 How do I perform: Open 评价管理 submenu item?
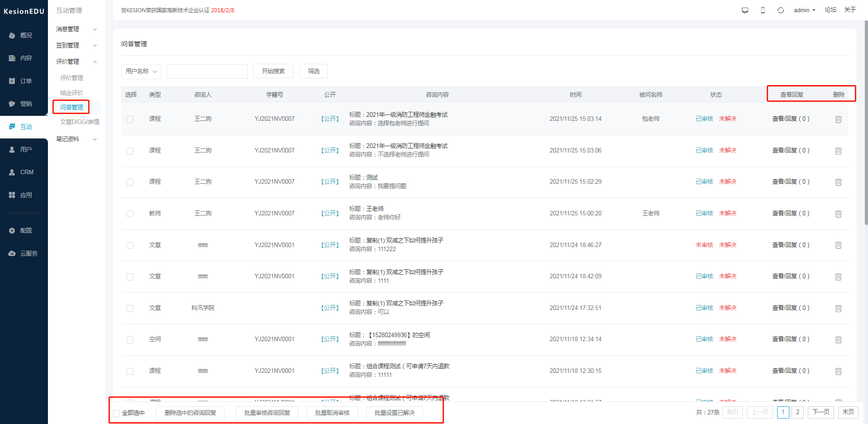72,78
